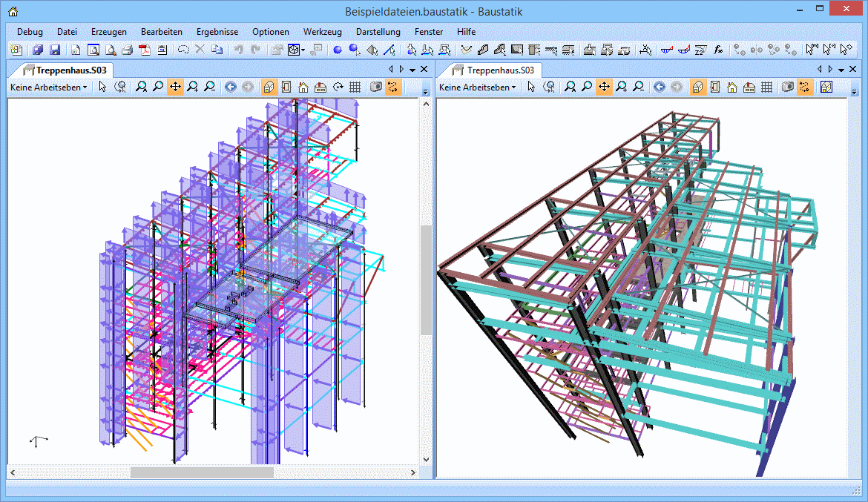Screen dimensions: 868x502
Task: Open the Keine Arbeitsebene dropdown in left pane
Action: (48, 87)
